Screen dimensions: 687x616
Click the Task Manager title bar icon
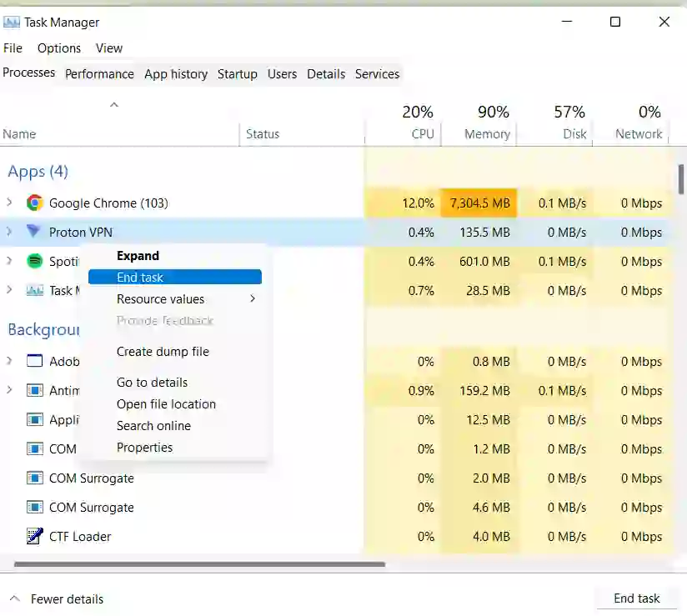[x=12, y=22]
